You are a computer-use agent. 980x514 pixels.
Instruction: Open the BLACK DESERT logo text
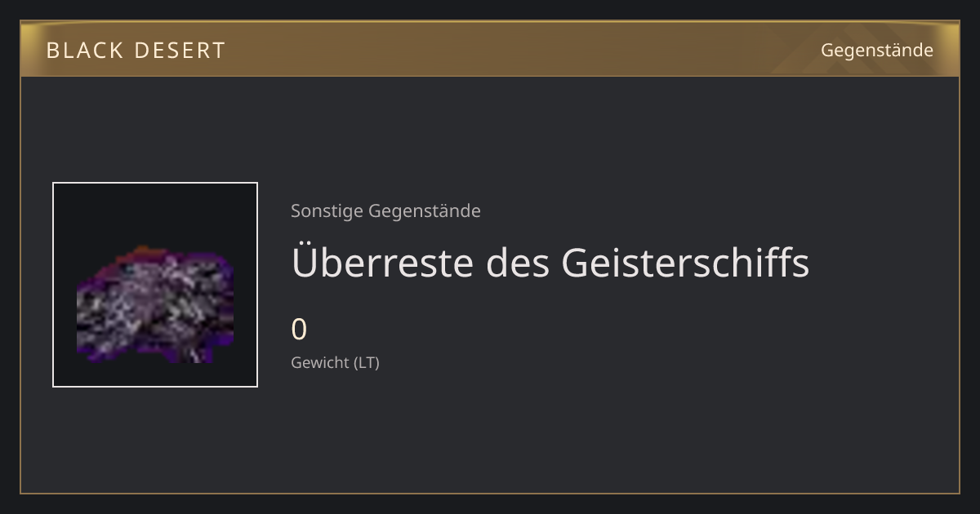coord(136,51)
